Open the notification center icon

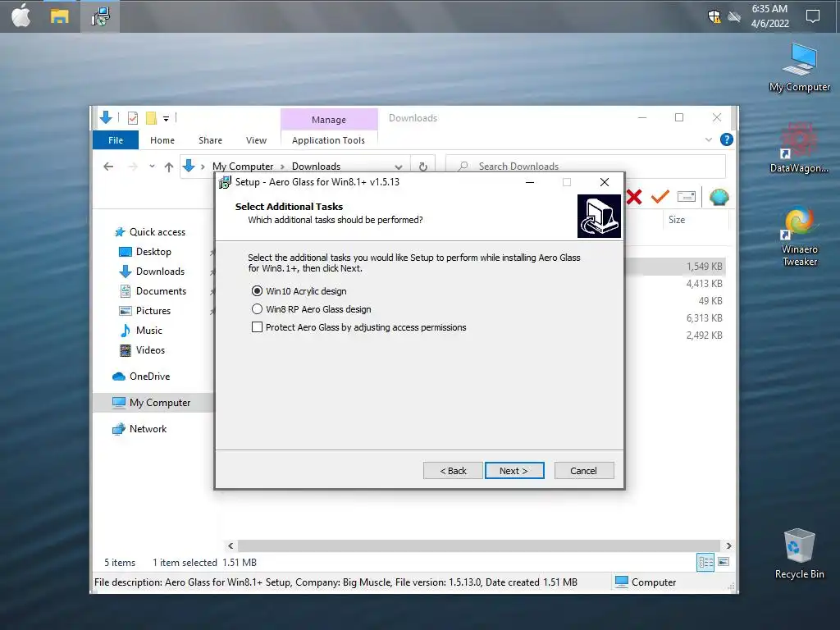click(813, 16)
